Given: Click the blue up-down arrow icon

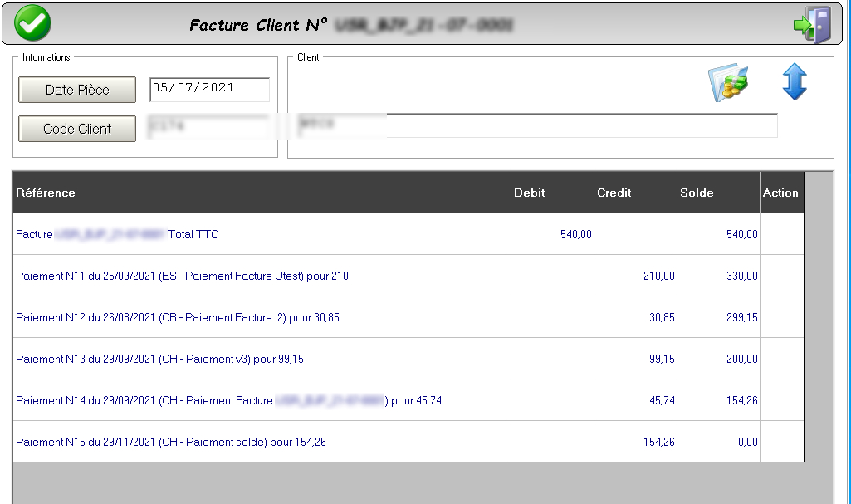Looking at the screenshot, I should click(x=795, y=82).
